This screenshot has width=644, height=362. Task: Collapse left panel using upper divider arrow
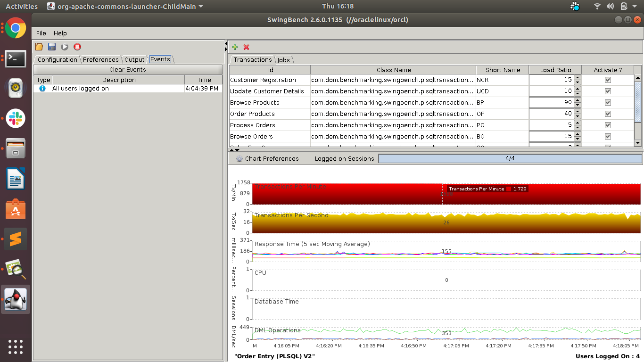tap(226, 44)
